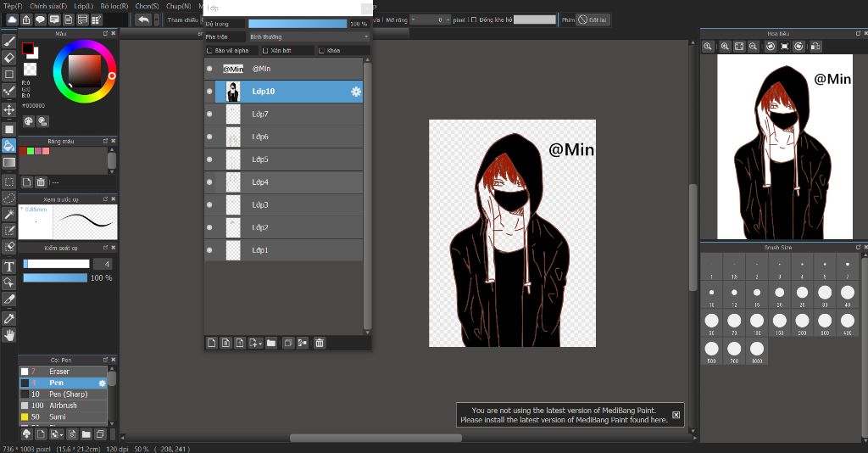Open the Lớp(L) menu

84,6
